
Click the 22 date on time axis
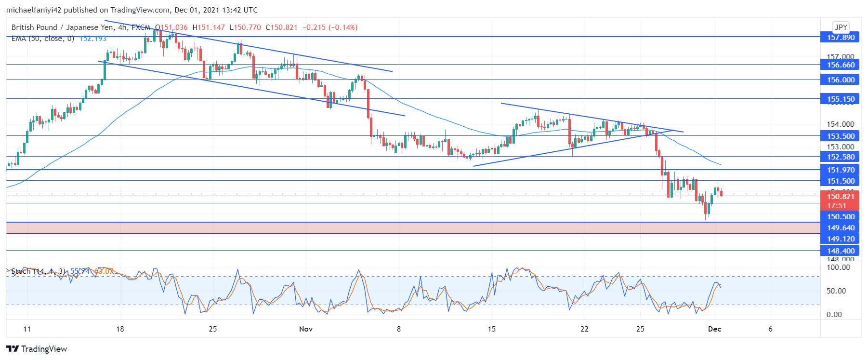tap(584, 329)
